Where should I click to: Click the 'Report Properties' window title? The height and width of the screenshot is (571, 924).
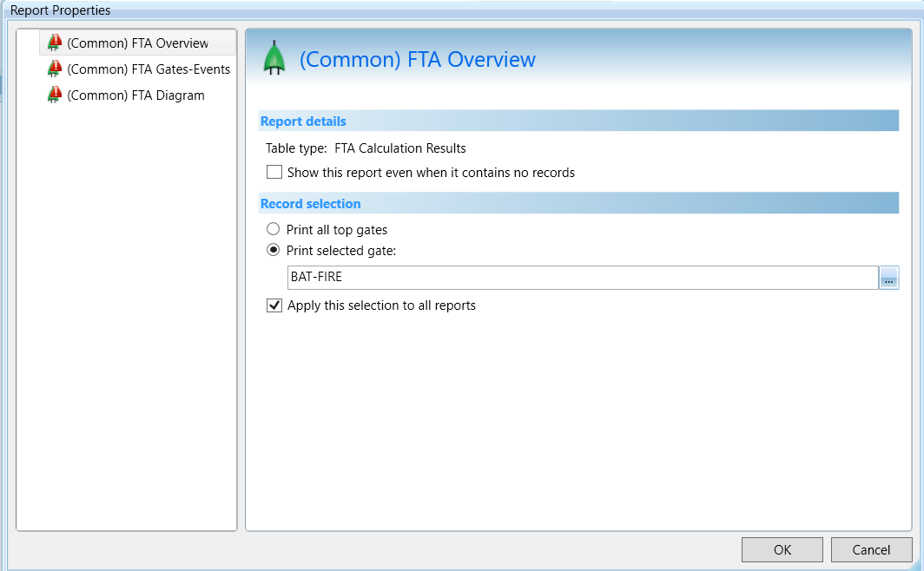click(x=60, y=10)
